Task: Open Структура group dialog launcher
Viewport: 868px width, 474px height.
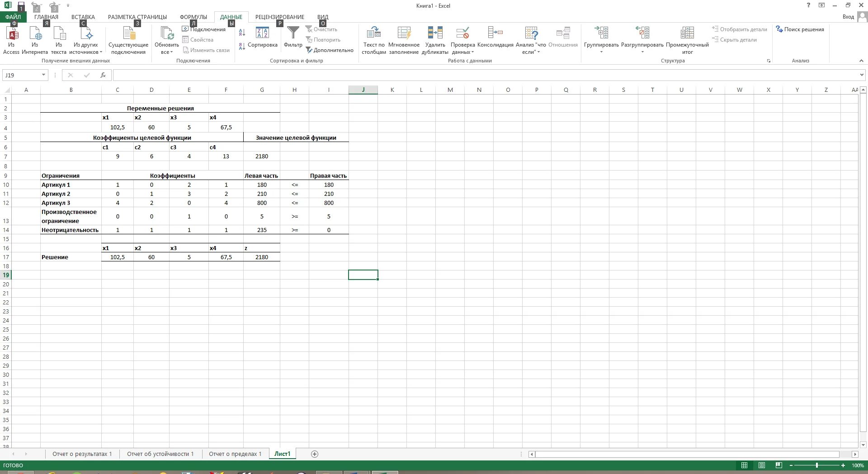Action: tap(769, 61)
